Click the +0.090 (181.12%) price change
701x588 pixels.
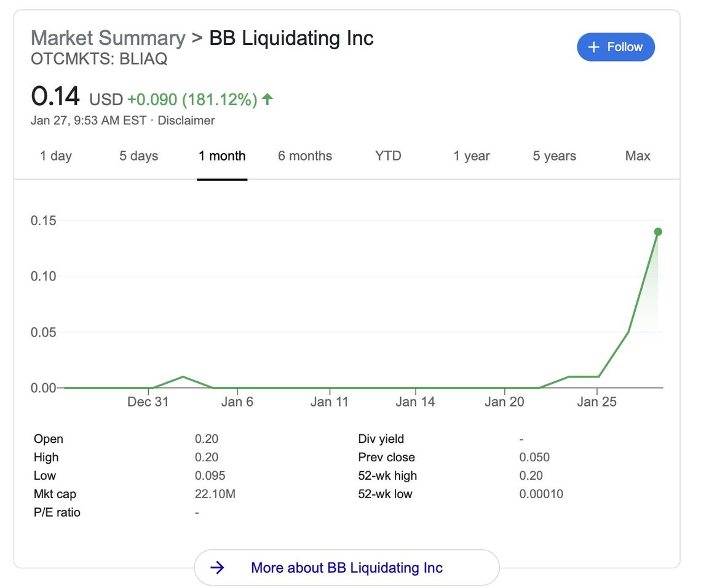(x=192, y=99)
